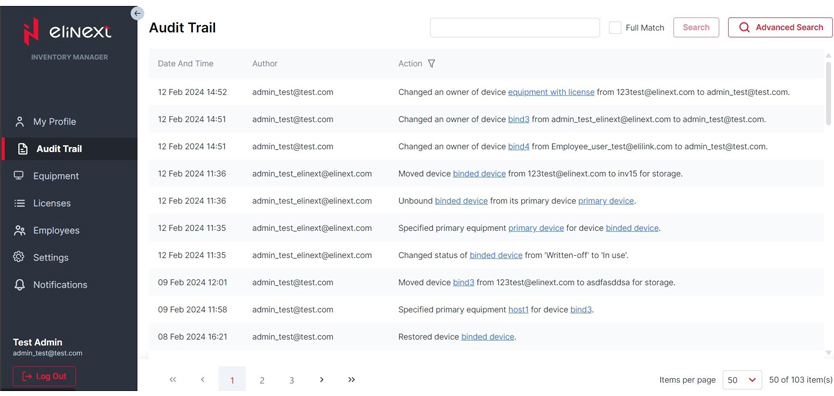Click the scrollbar up arrow
The image size is (834, 396).
click(828, 55)
